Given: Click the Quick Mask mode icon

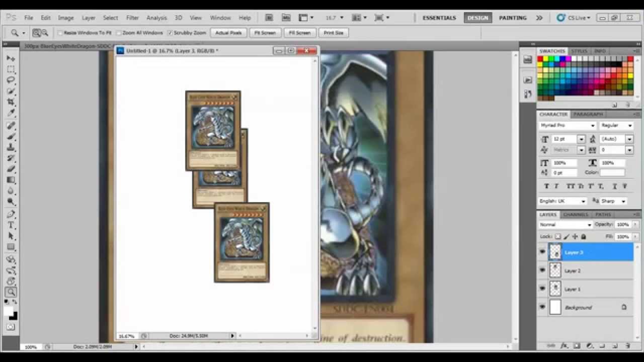Looking at the screenshot, I should coord(11,327).
